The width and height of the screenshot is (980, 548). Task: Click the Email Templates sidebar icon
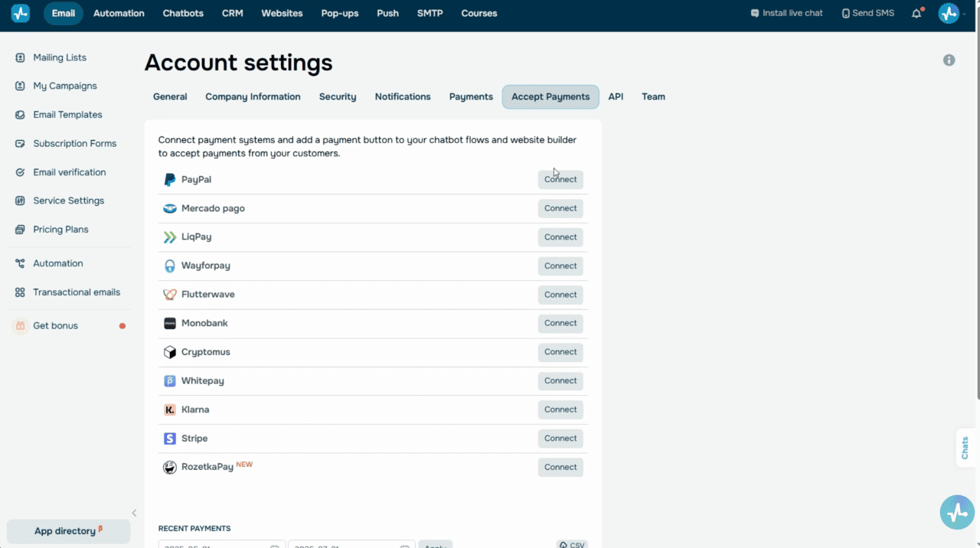coord(20,115)
